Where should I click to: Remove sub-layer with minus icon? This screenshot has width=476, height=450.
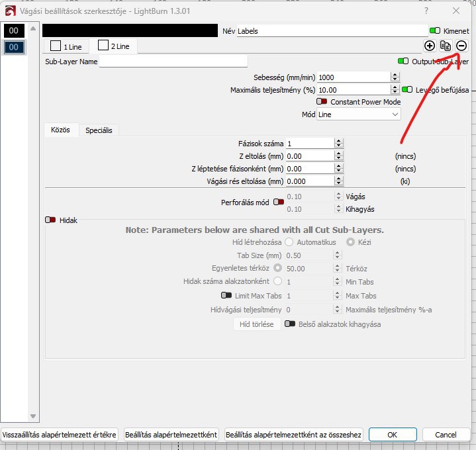[461, 46]
